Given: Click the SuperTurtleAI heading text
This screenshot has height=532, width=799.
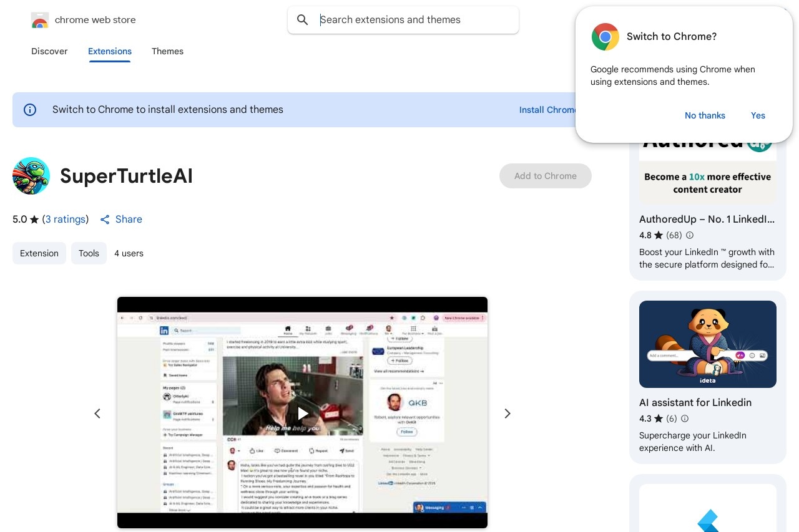Looking at the screenshot, I should (126, 177).
